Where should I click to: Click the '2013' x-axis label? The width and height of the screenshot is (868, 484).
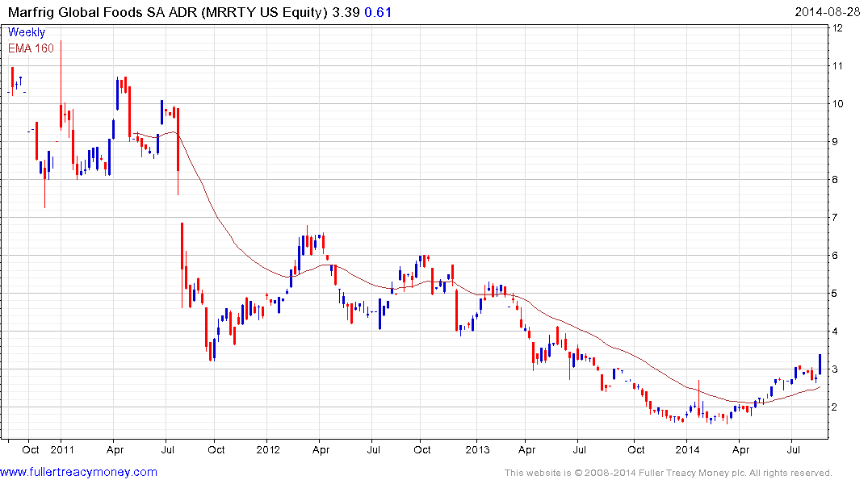click(477, 449)
